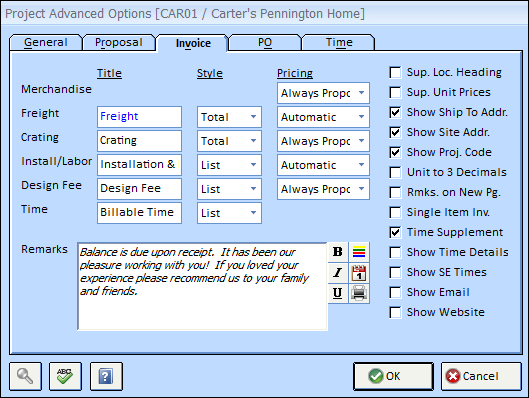Image resolution: width=529 pixels, height=398 pixels.
Task: Select the Invoice tab
Action: (193, 43)
